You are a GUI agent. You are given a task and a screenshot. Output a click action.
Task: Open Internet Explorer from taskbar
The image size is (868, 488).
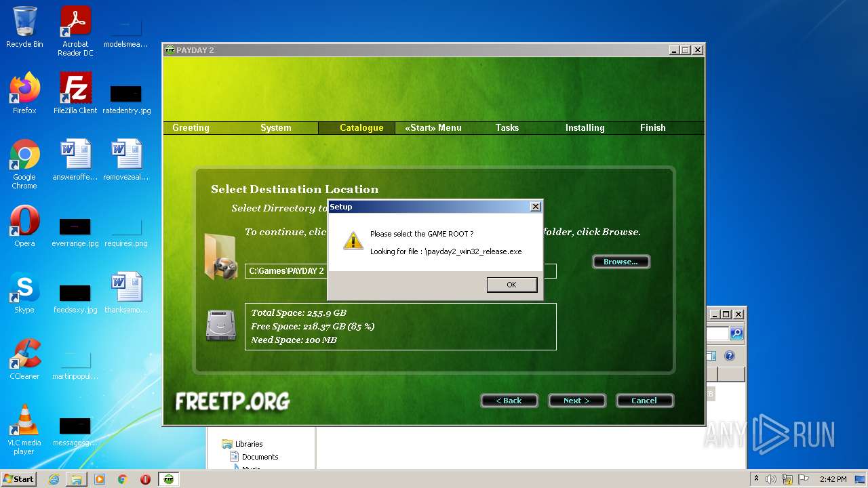(54, 479)
